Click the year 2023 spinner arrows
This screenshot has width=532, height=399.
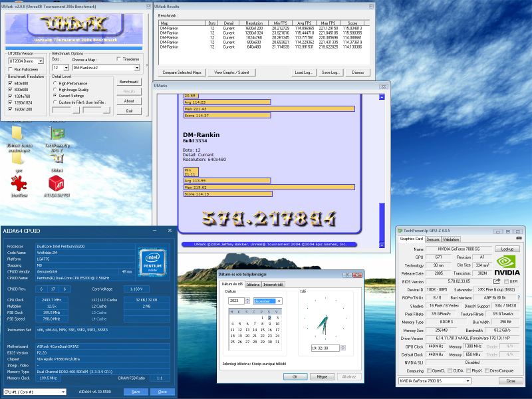pos(247,301)
